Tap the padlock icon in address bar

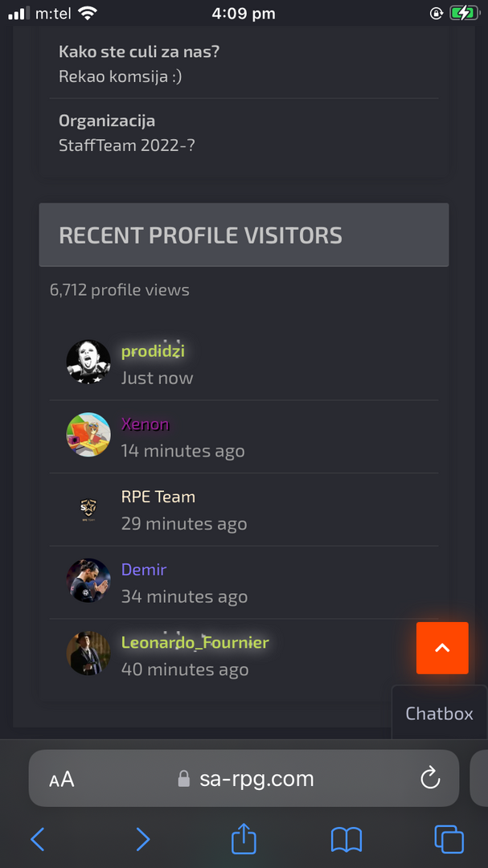tap(184, 780)
